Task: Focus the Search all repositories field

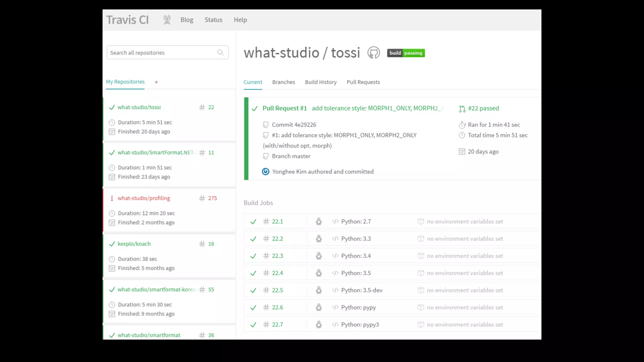Action: coord(162,52)
